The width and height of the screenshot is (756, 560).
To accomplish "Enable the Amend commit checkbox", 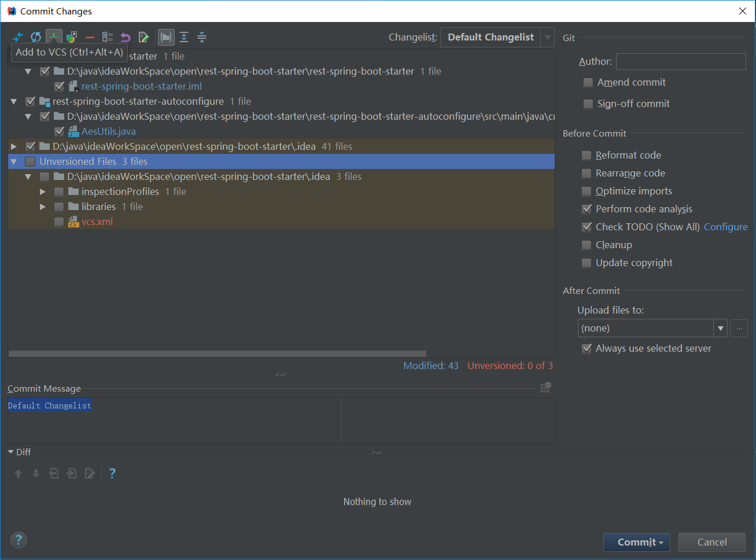I will 588,83.
